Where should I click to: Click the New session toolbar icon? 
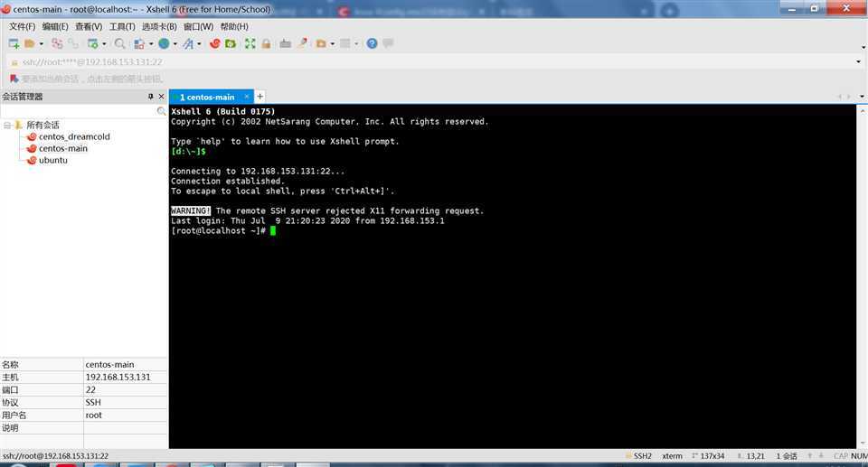pos(14,43)
